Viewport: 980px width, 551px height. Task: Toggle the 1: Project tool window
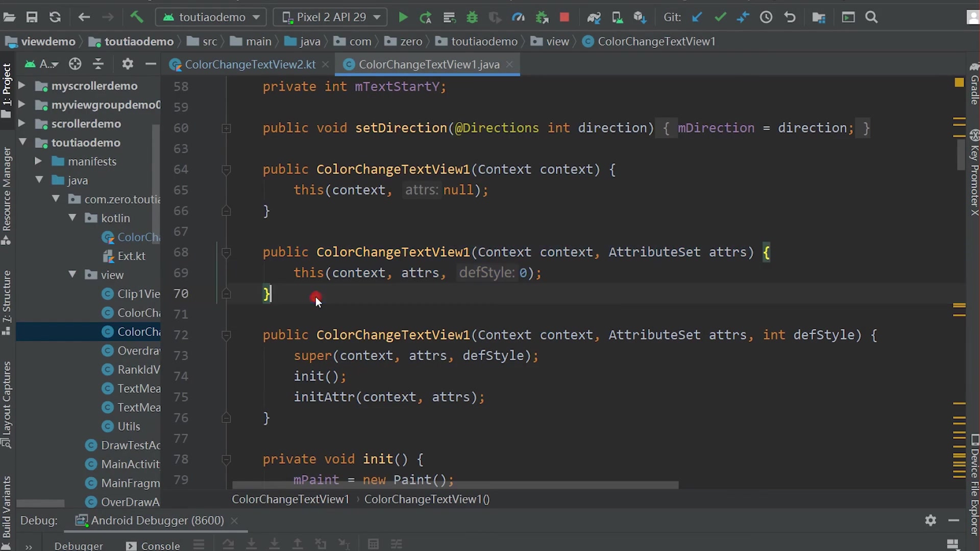[x=7, y=87]
